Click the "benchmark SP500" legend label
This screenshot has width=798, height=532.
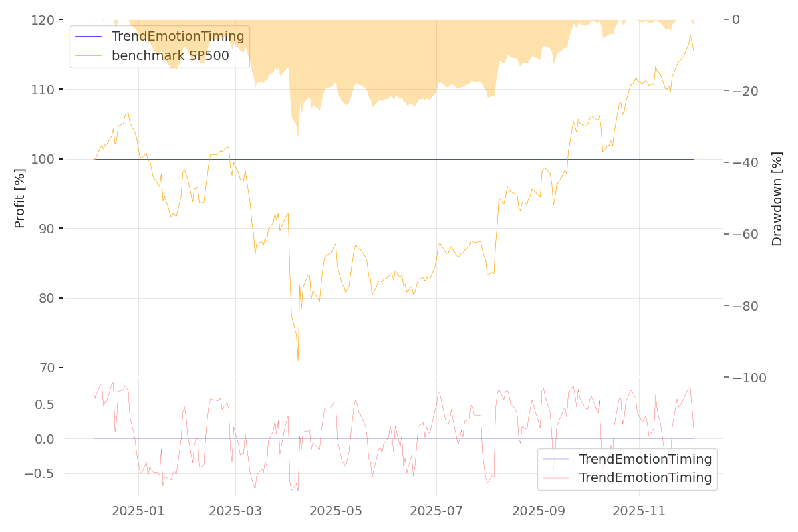tap(170, 56)
